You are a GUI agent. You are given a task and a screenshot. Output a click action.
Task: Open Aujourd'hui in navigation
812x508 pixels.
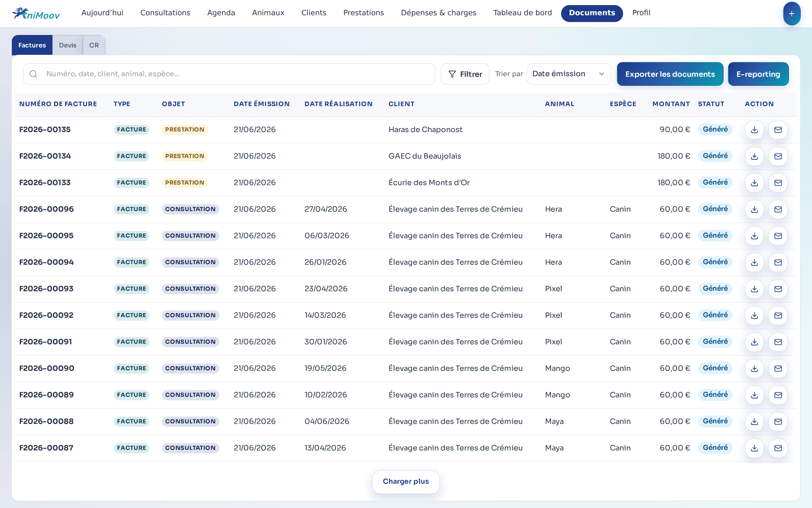[x=102, y=13]
